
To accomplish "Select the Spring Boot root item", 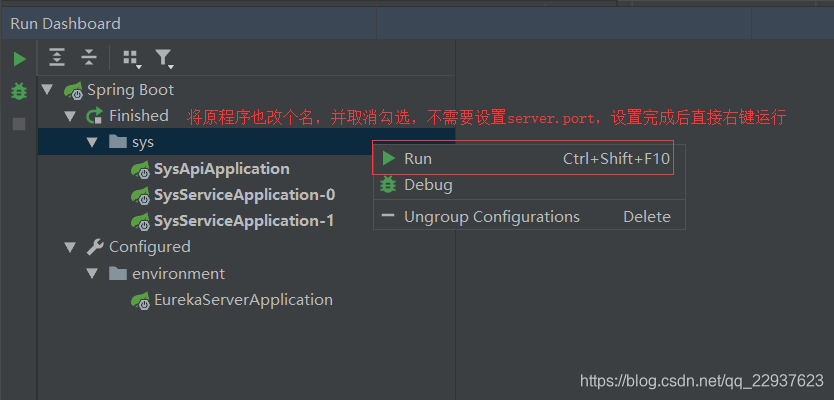I will [130, 90].
